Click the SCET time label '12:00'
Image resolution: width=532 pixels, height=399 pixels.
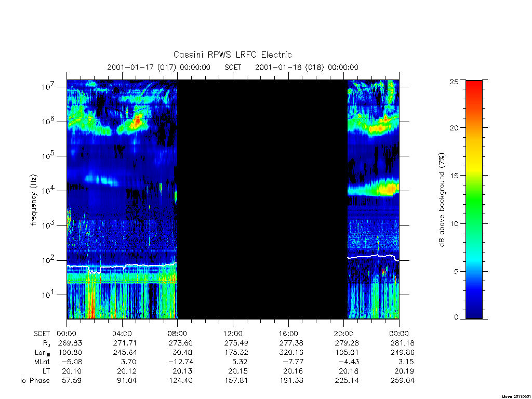point(233,334)
